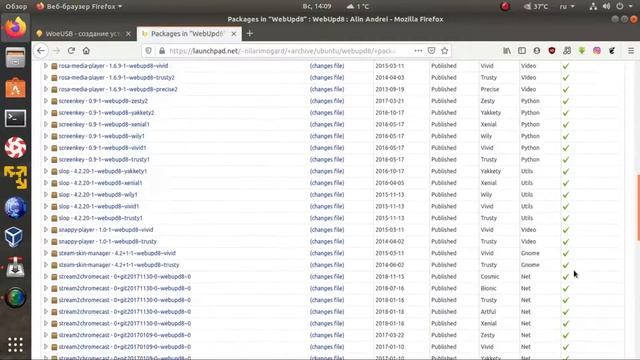Viewport: 640px width, 360px height.
Task: Open the pink round extension icon
Action: [597, 51]
